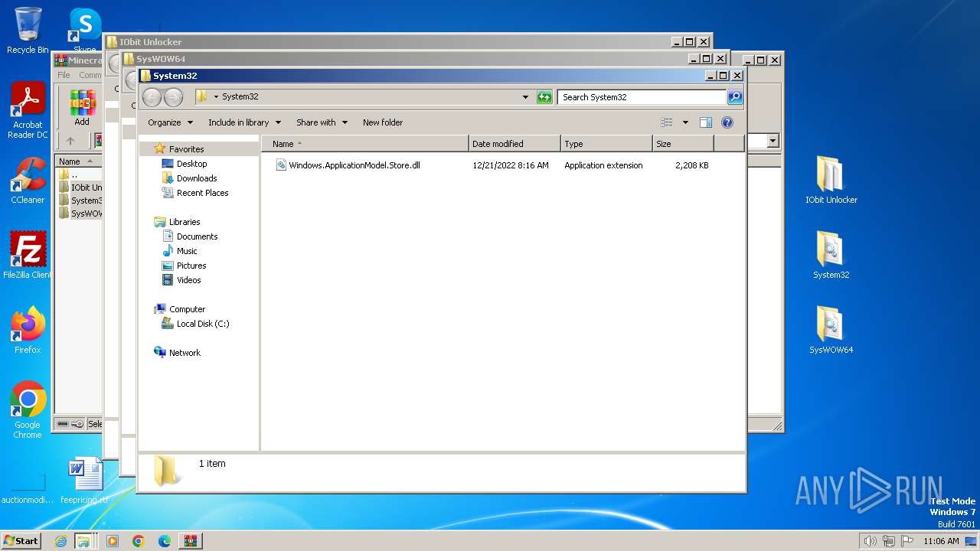Open the Videos library
980x551 pixels.
coord(188,280)
